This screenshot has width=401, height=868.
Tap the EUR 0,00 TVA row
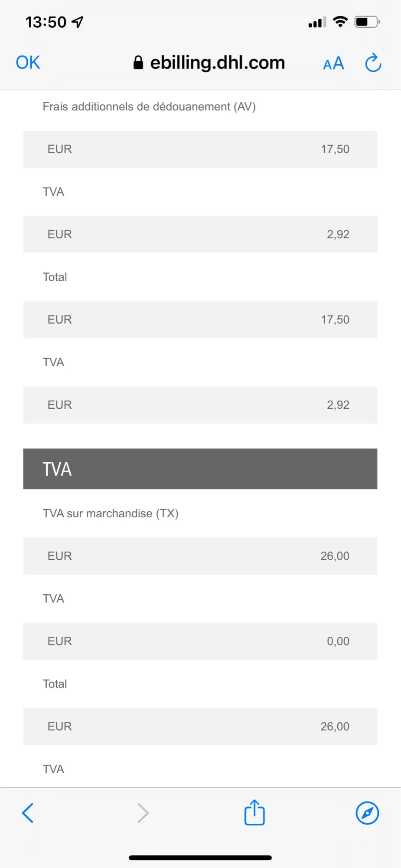pyautogui.click(x=200, y=641)
